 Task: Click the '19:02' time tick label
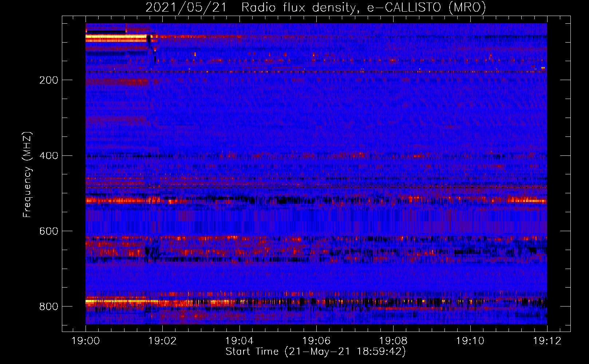tap(163, 341)
